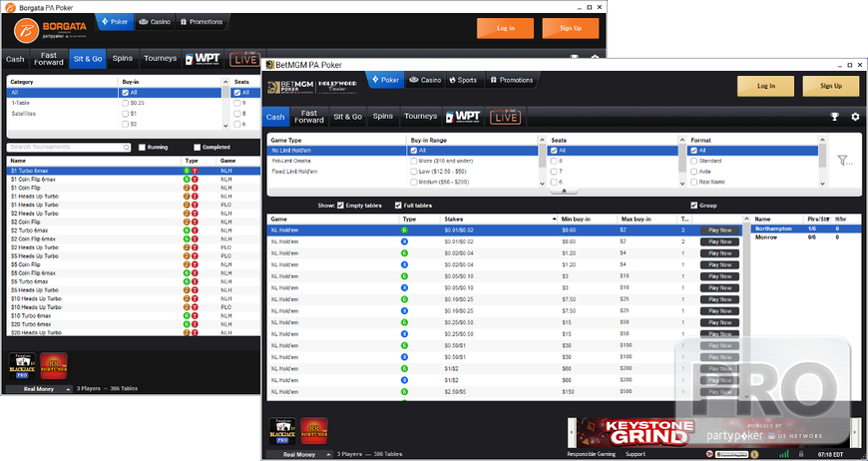This screenshot has height=461, width=868.
Task: Open partypoker LIVE logo in Borgata window
Action: pyautogui.click(x=244, y=58)
